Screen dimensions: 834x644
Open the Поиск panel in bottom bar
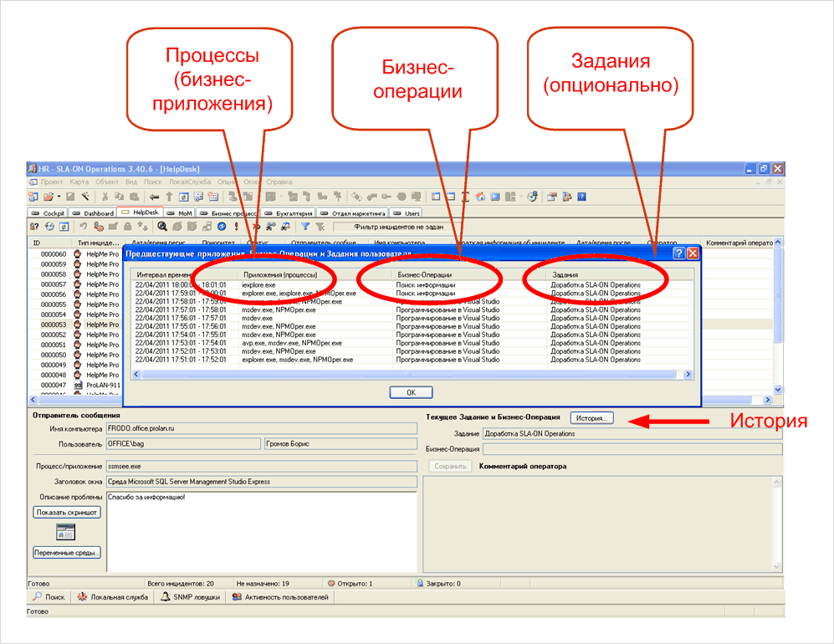[x=49, y=597]
